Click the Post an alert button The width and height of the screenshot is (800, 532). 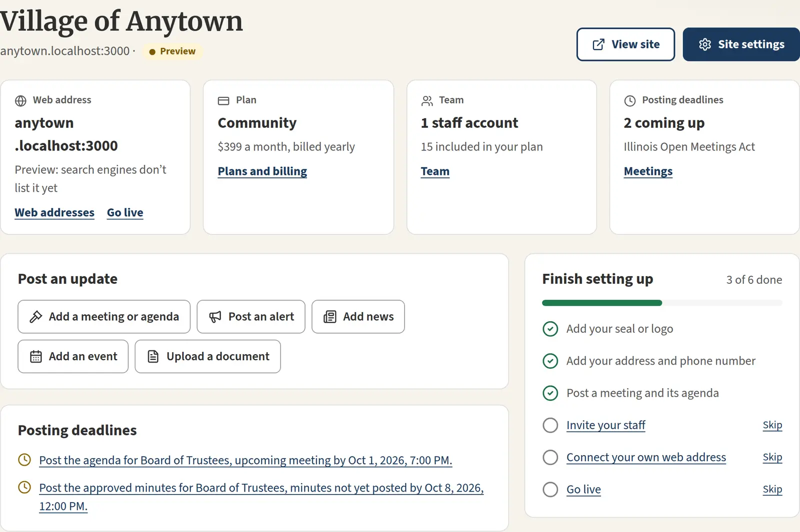pyautogui.click(x=251, y=317)
